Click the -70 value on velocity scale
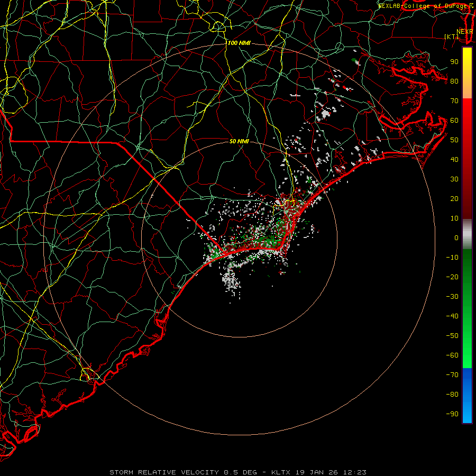The height and width of the screenshot is (476, 476). pos(452,375)
